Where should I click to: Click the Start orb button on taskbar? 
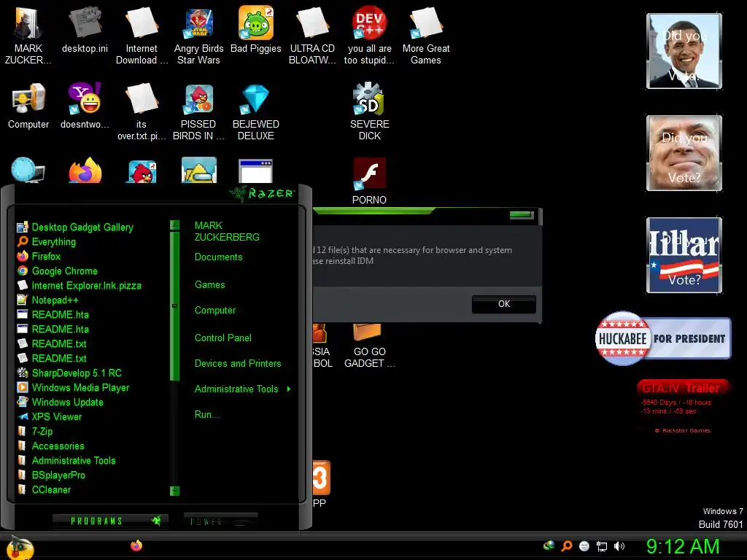pos(19,548)
